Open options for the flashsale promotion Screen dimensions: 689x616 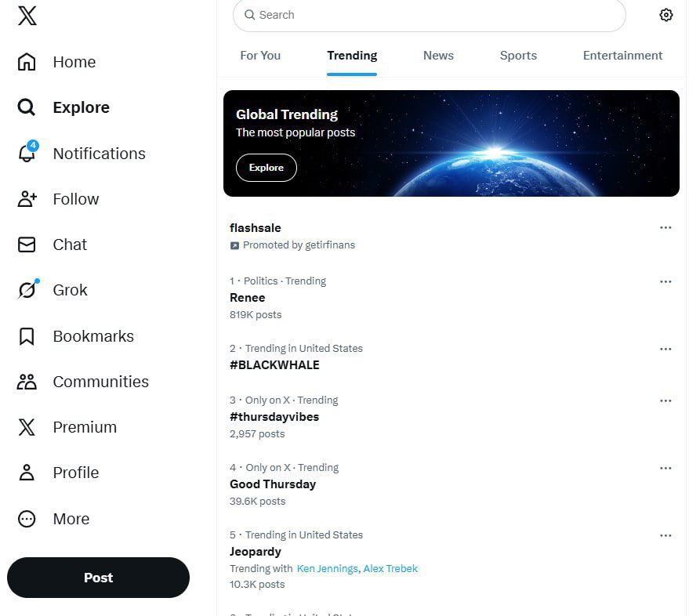click(665, 227)
